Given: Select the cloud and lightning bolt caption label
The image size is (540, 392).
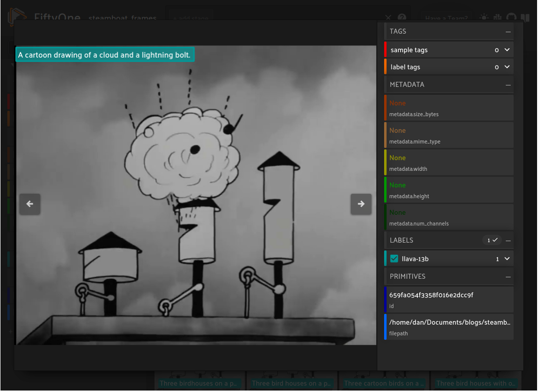Looking at the screenshot, I should tap(106, 55).
